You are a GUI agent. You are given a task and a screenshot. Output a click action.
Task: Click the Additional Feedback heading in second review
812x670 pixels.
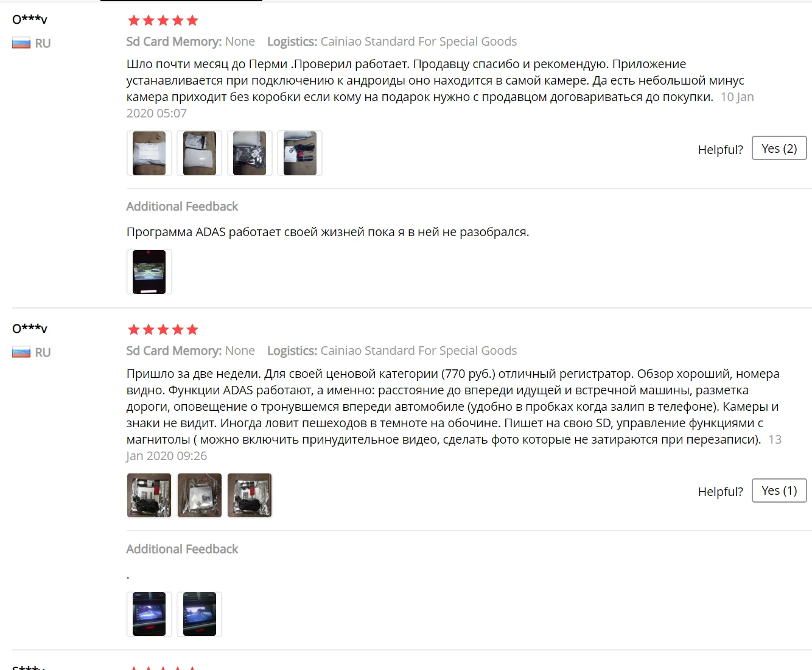pyautogui.click(x=182, y=549)
